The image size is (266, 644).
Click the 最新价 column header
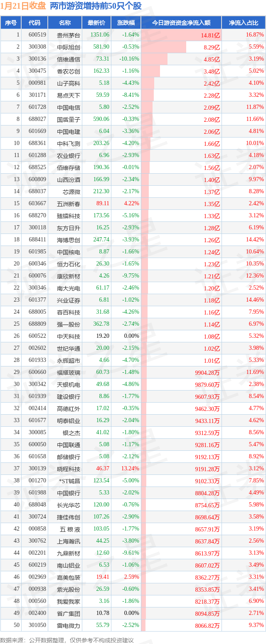pos(97,23)
